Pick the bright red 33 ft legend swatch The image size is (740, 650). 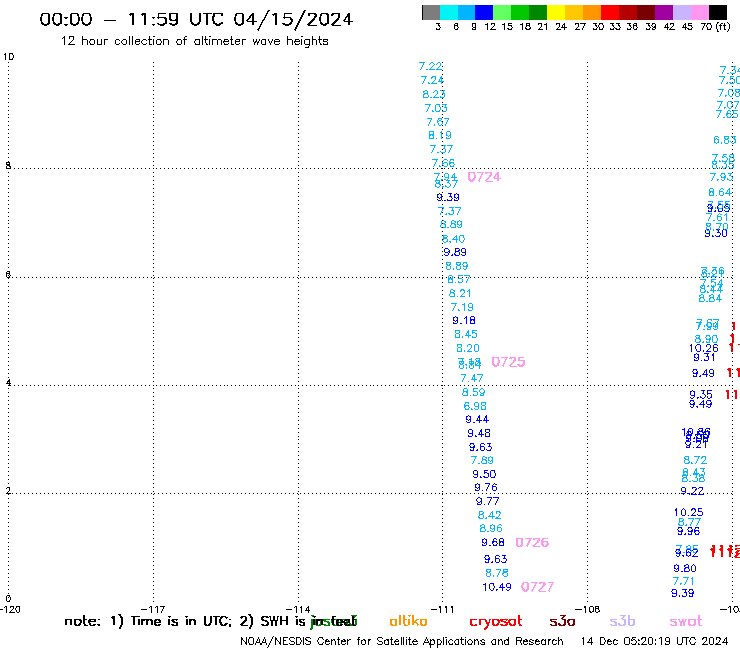click(x=610, y=12)
